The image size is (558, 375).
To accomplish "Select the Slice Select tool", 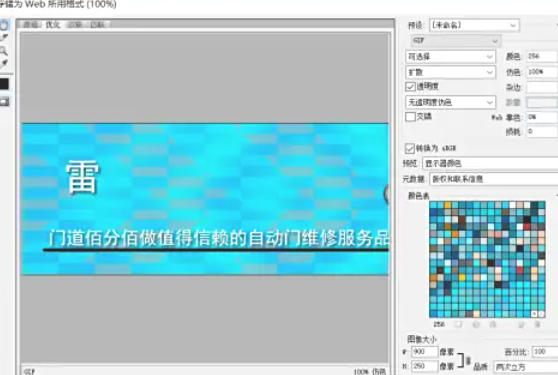I will [4, 38].
